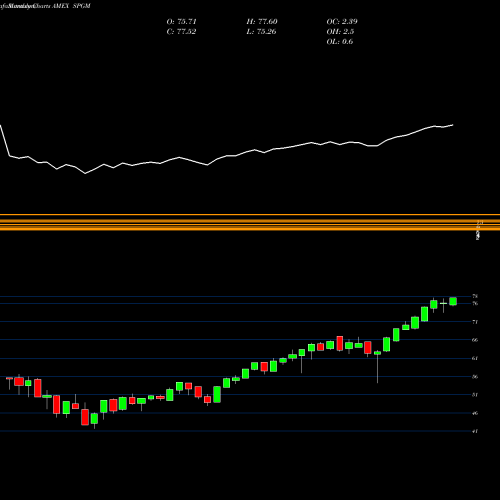Screen dimensions: 500x500
Task: Click the latest green candle near 77
Action: 453,301
